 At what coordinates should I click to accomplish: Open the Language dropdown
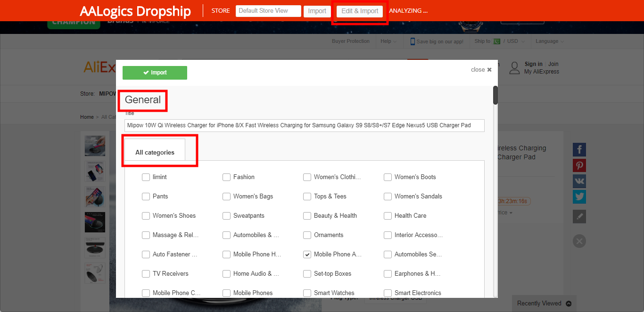click(x=550, y=41)
